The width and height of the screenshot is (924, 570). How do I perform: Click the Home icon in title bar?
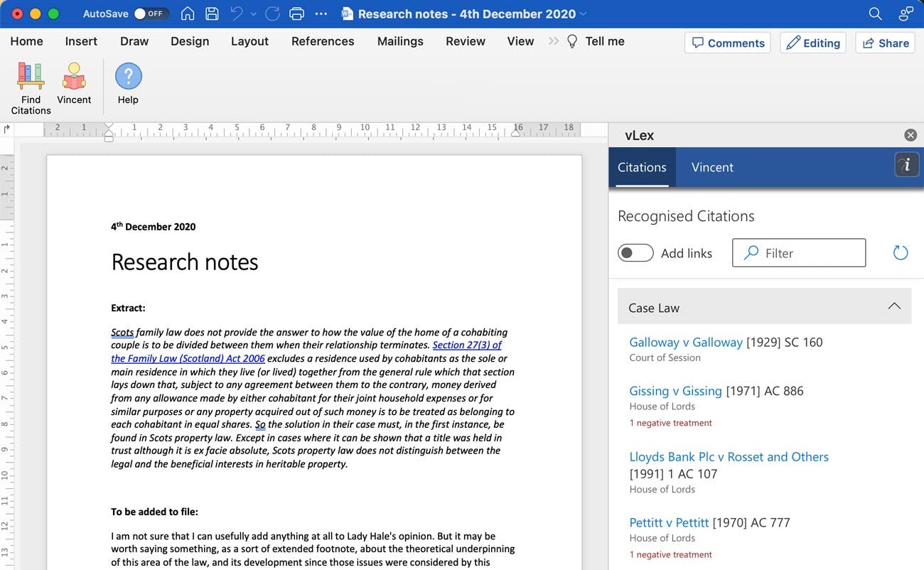[188, 14]
